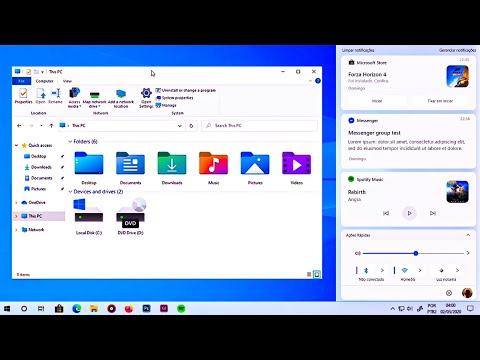Collapse the ribbon with the caret icon
The image size is (480, 360).
[310, 81]
